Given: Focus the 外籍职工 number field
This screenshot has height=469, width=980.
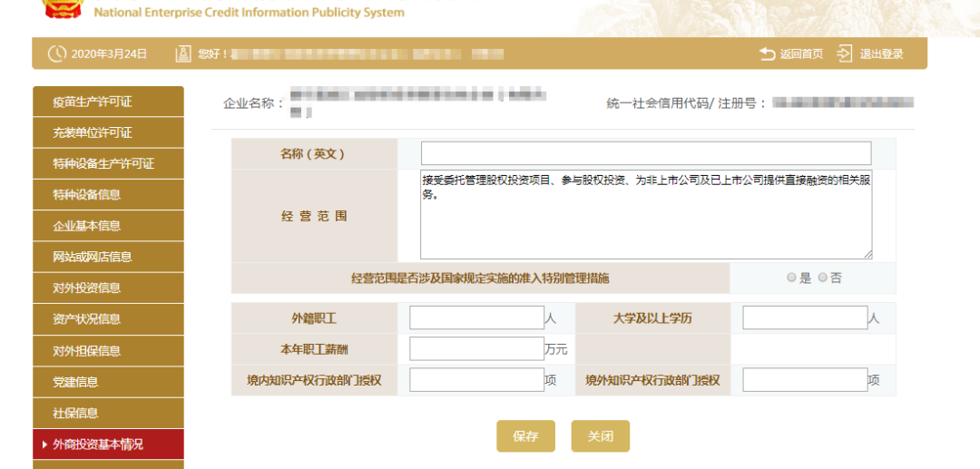Looking at the screenshot, I should [x=476, y=318].
